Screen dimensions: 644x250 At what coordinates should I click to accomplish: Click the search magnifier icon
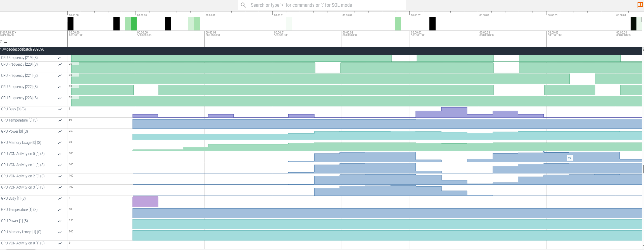coord(243,5)
